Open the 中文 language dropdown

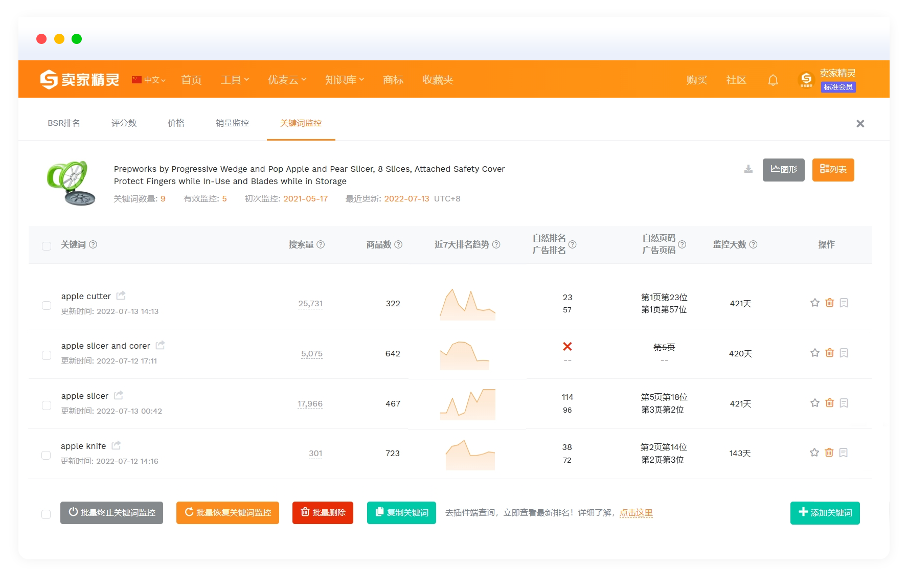tap(149, 80)
